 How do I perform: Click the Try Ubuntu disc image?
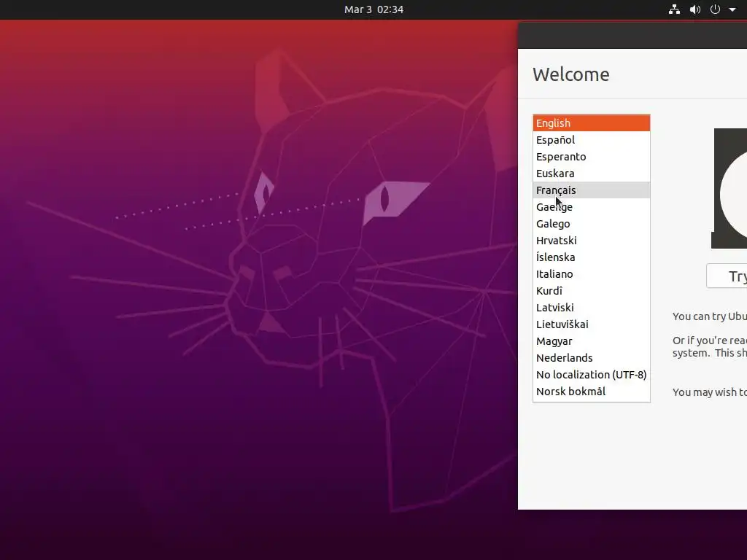tap(729, 189)
